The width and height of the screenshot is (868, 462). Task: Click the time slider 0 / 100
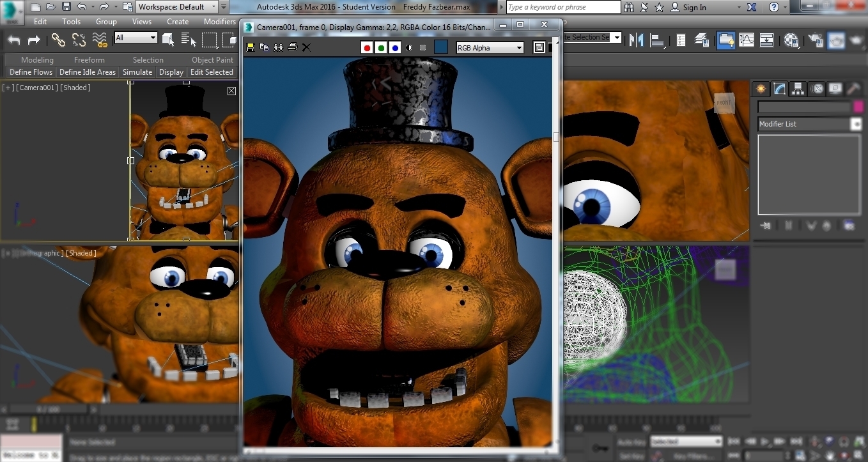click(49, 409)
